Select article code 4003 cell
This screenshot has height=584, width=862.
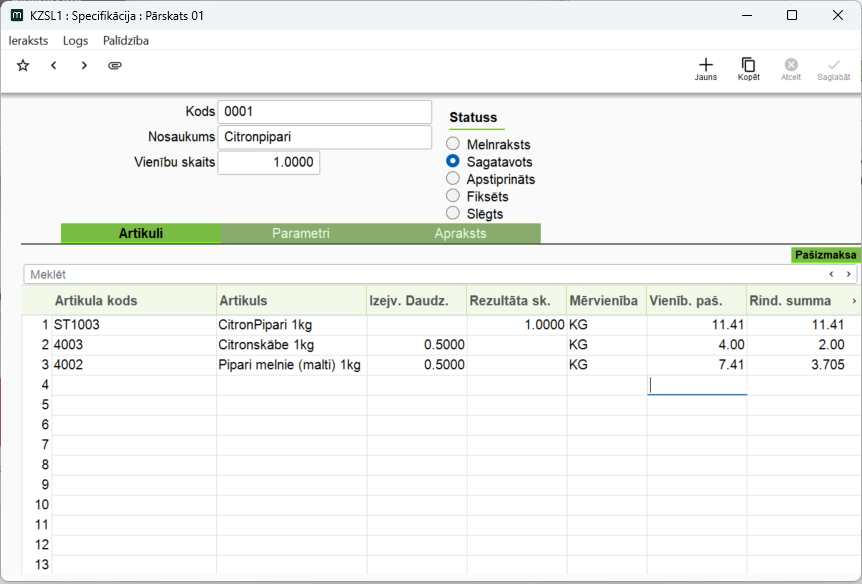coord(134,345)
